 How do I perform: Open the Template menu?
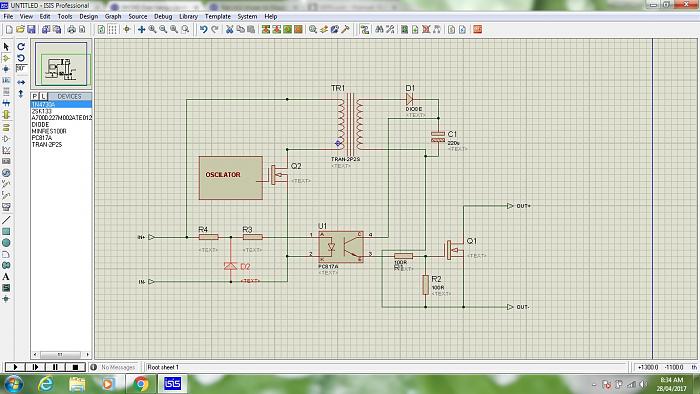pos(218,17)
